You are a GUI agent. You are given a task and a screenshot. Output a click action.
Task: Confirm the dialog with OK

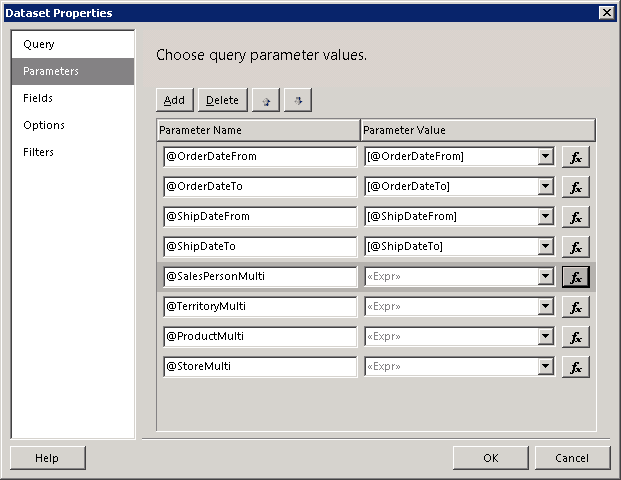490,458
